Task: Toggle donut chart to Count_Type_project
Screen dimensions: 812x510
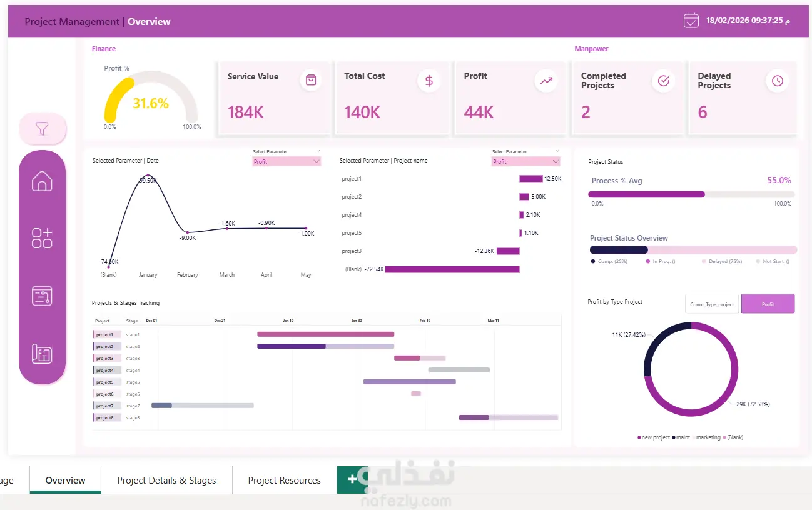Action: 712,304
